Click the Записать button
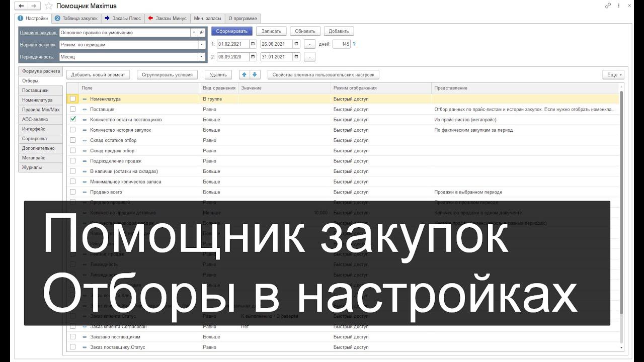Screen dimensions: 644x362 [272, 31]
